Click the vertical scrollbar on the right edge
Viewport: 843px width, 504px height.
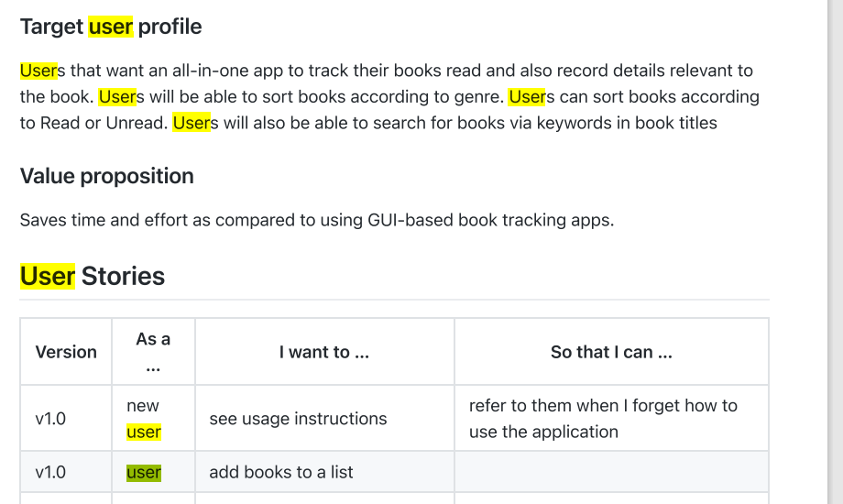click(x=836, y=252)
